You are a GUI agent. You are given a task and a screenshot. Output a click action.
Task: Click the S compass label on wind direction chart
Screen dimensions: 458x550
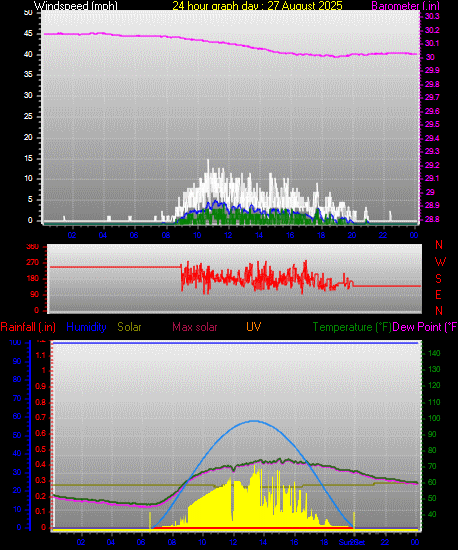coord(438,279)
